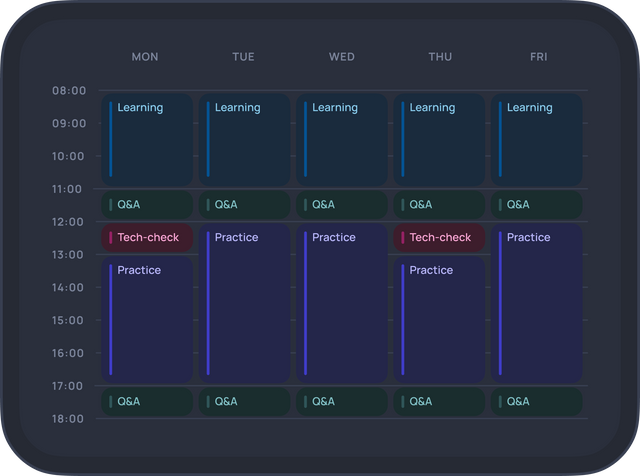Click the 08:00 time label

(x=69, y=91)
